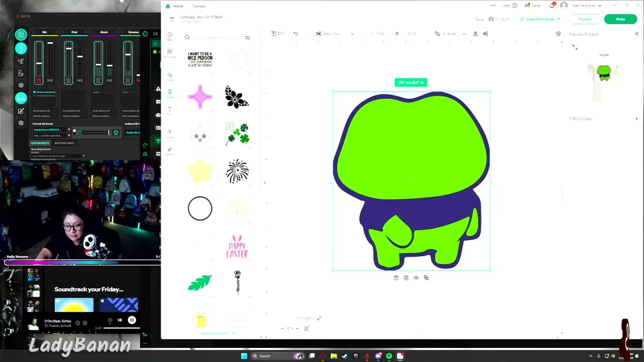The width and height of the screenshot is (644, 362).
Task: Expand the Music channel dropdown in BEACN
Action: point(116,33)
